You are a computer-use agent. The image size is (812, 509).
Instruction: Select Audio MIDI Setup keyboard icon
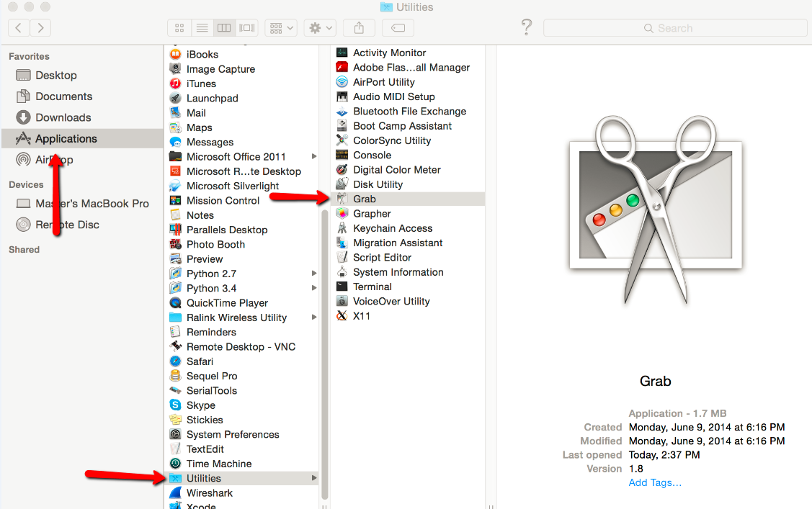[x=342, y=96]
